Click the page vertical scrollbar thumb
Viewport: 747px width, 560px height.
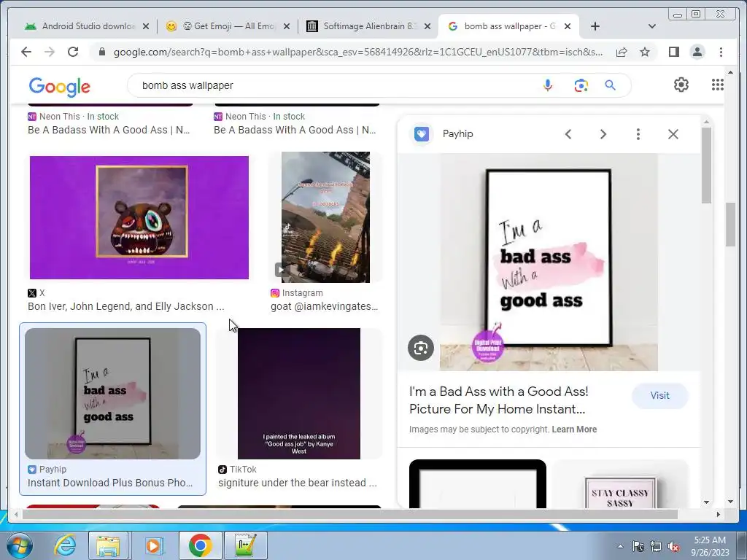coord(730,225)
